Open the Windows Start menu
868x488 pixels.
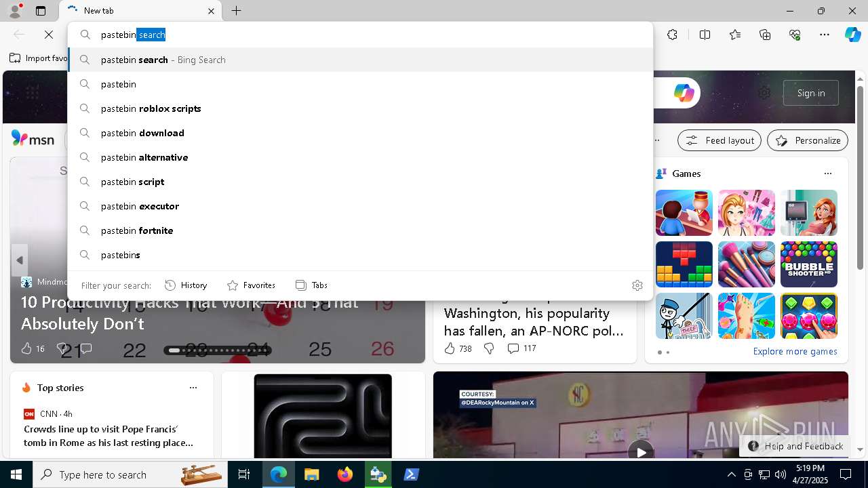tap(16, 474)
